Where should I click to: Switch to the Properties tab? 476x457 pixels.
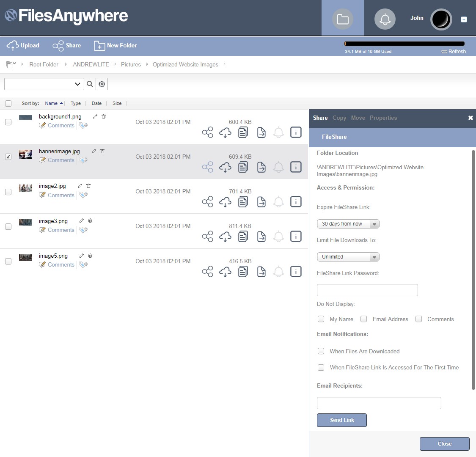383,118
